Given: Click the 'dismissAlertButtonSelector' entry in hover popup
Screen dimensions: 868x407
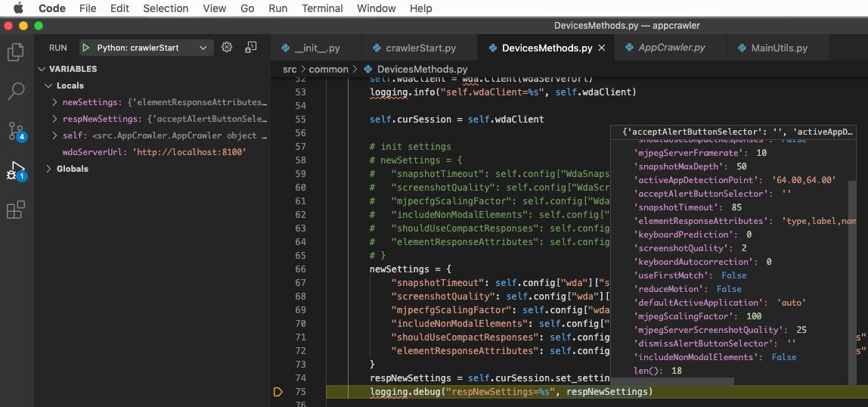Looking at the screenshot, I should 715,343.
